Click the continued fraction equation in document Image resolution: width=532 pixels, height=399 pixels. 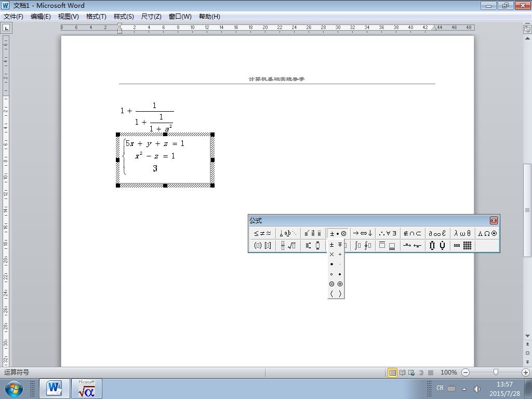[x=147, y=117]
